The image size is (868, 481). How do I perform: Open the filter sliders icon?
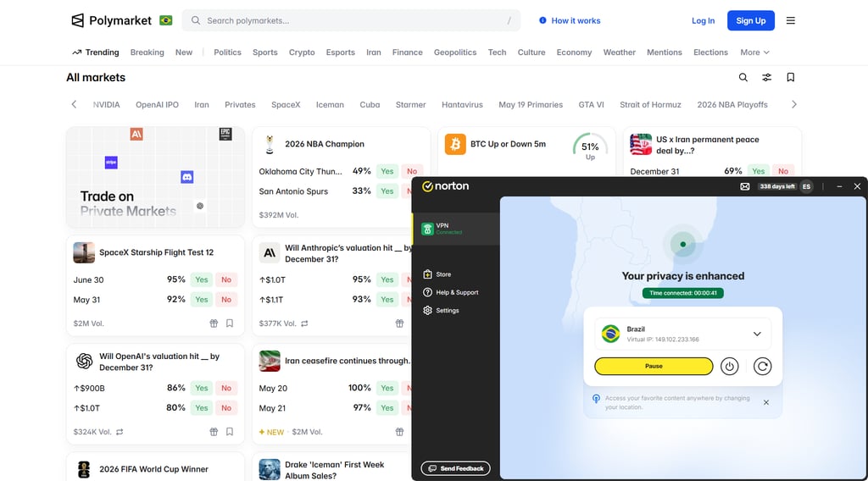click(x=766, y=77)
